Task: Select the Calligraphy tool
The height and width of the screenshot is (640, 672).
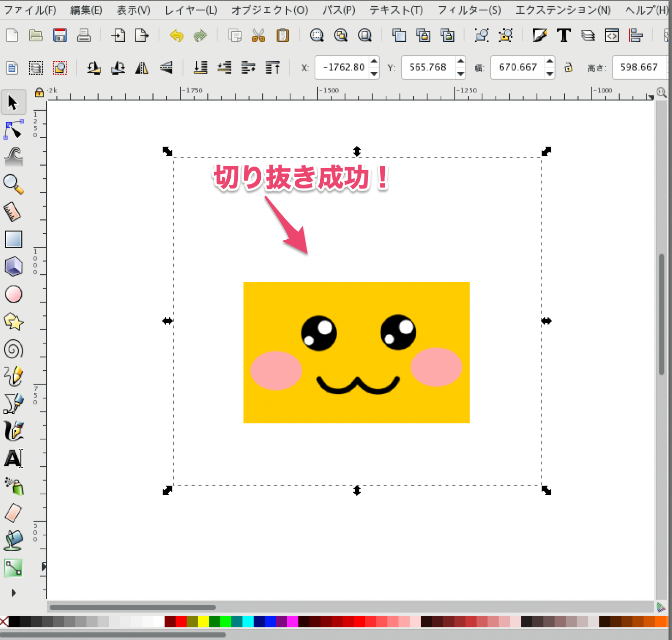Action: pyautogui.click(x=13, y=431)
